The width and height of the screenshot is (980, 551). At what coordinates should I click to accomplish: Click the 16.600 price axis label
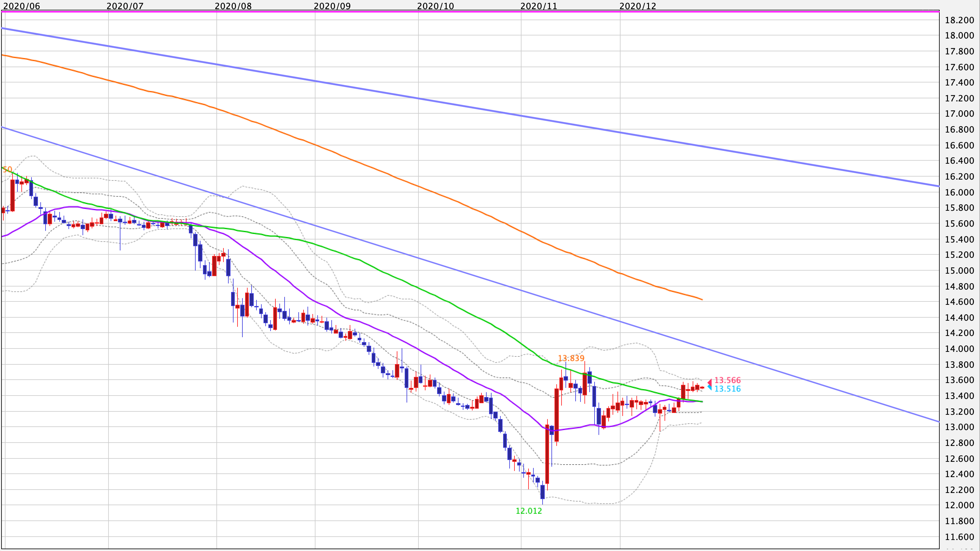960,146
